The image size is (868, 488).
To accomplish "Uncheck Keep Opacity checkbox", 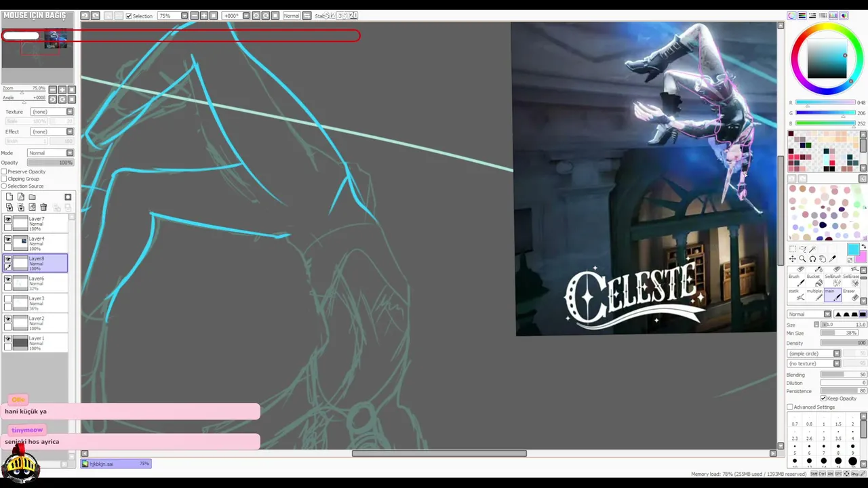I will point(823,399).
